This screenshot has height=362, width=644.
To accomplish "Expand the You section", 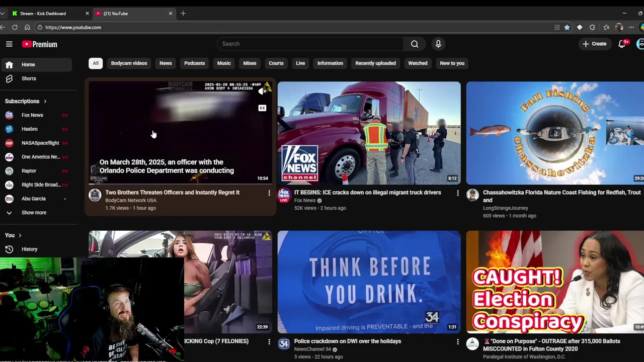I will (13, 235).
